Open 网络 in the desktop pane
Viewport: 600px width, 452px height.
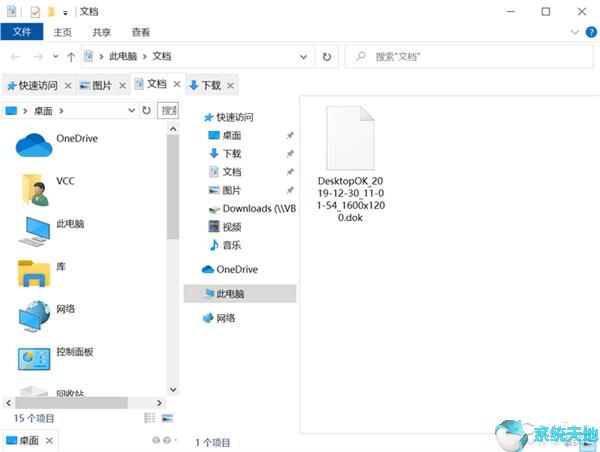(46, 316)
